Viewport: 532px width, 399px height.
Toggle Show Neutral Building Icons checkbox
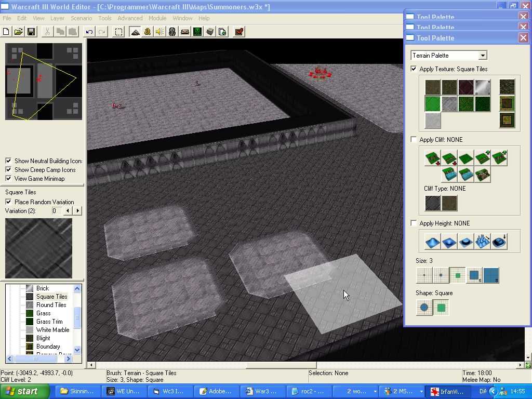tap(8, 161)
